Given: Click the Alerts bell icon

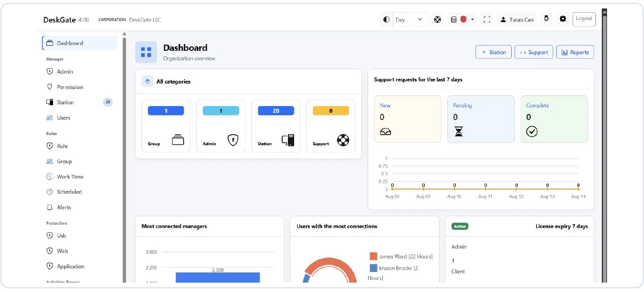Looking at the screenshot, I should point(50,207).
